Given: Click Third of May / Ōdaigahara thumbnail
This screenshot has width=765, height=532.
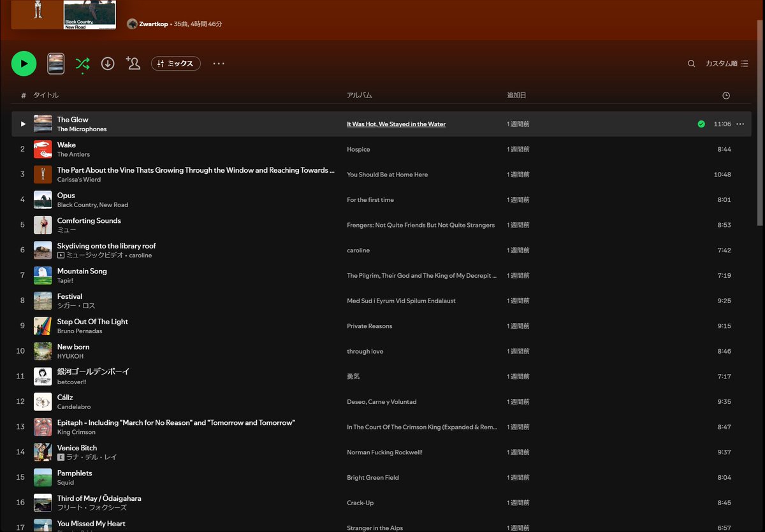Looking at the screenshot, I should (43, 503).
